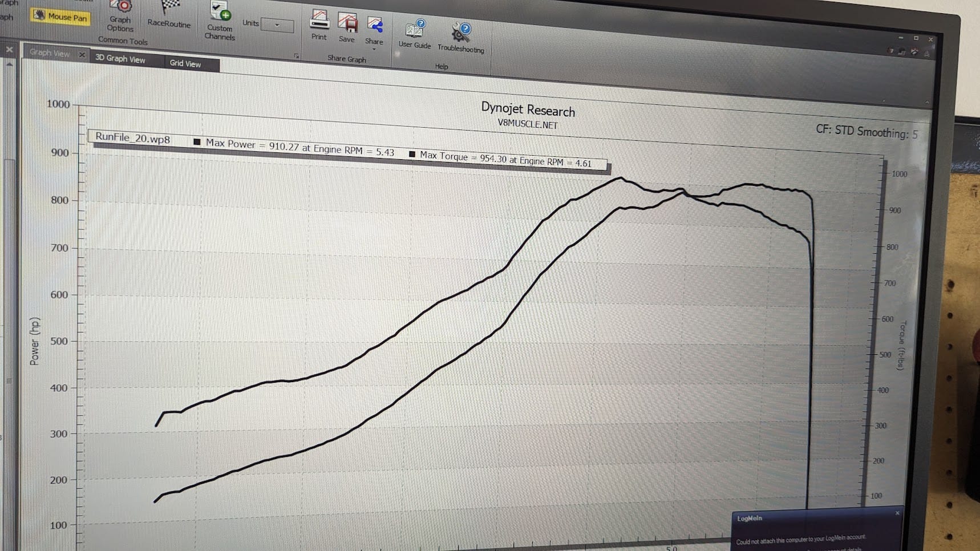Switch to the 3D Graph View tab

[120, 58]
